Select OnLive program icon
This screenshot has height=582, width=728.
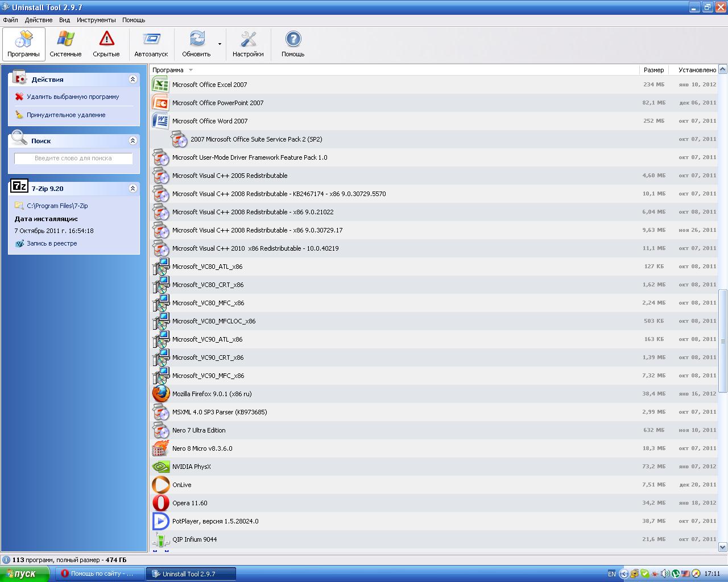tap(161, 485)
